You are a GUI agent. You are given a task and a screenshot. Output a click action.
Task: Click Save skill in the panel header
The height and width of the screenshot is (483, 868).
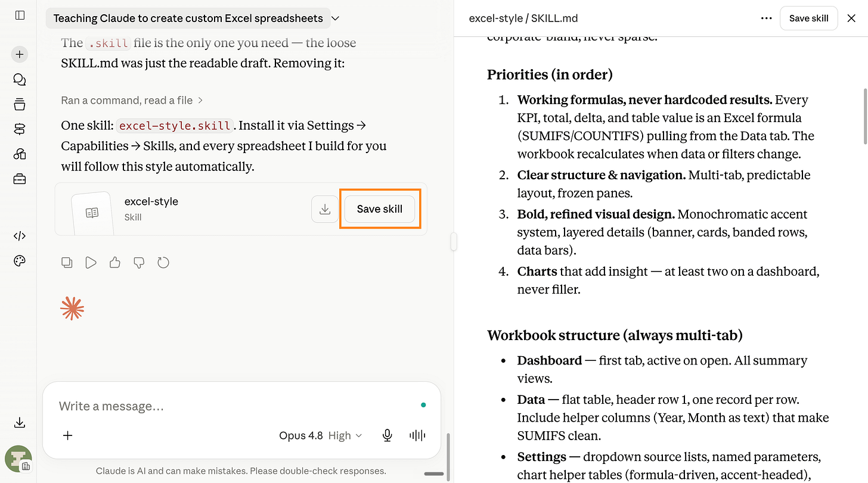[x=808, y=18]
